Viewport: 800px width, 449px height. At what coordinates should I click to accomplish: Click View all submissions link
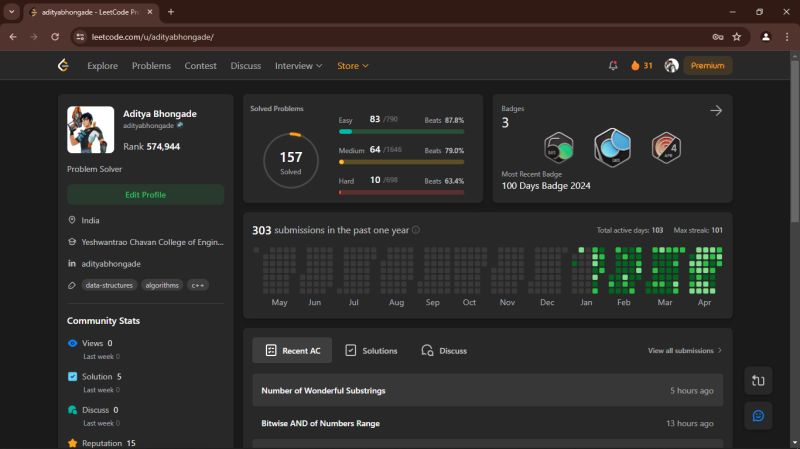[685, 351]
